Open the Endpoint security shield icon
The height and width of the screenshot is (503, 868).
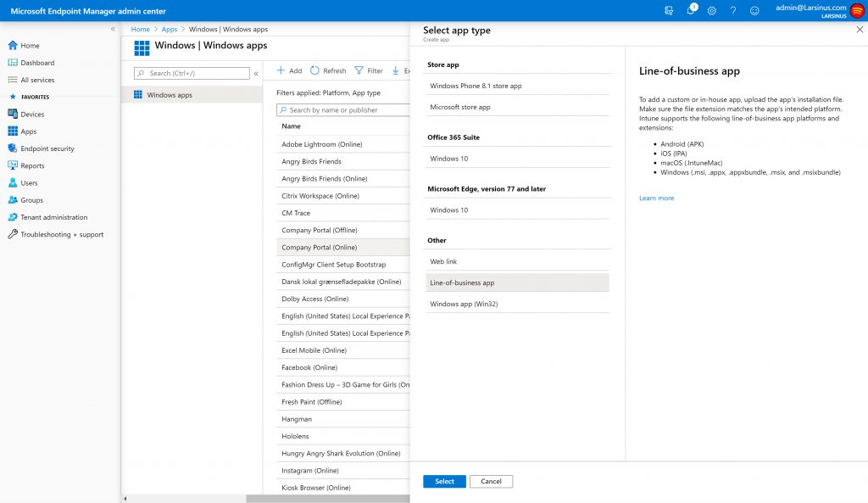(13, 148)
